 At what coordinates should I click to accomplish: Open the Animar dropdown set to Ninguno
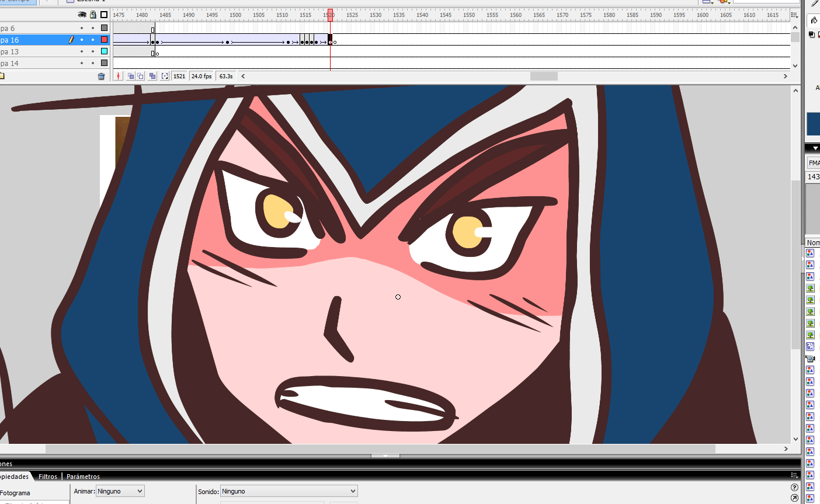point(120,491)
